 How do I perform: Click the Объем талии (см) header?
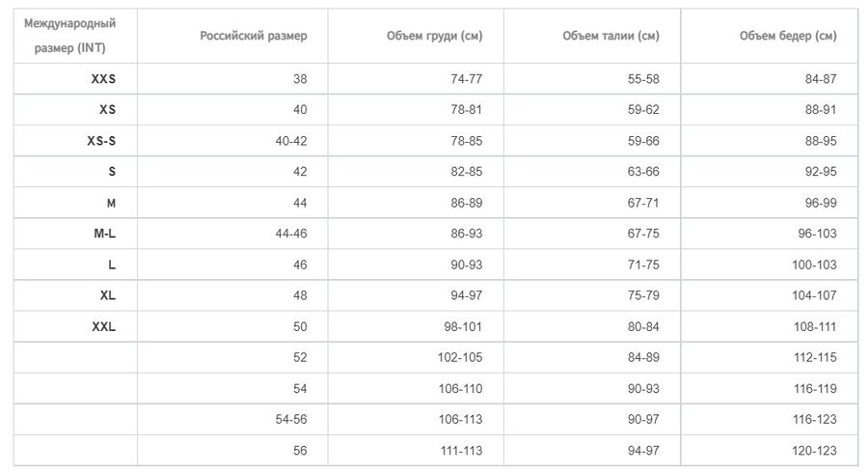click(610, 36)
